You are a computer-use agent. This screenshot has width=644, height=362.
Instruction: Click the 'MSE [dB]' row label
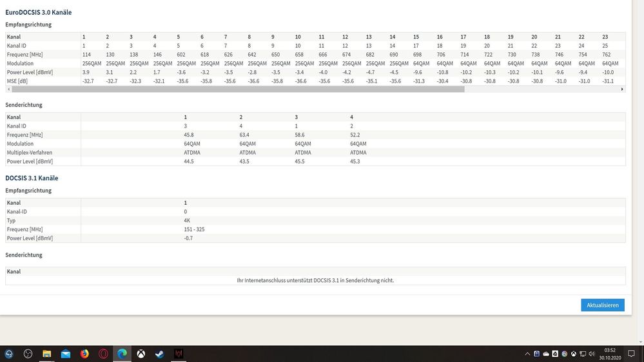(x=17, y=81)
